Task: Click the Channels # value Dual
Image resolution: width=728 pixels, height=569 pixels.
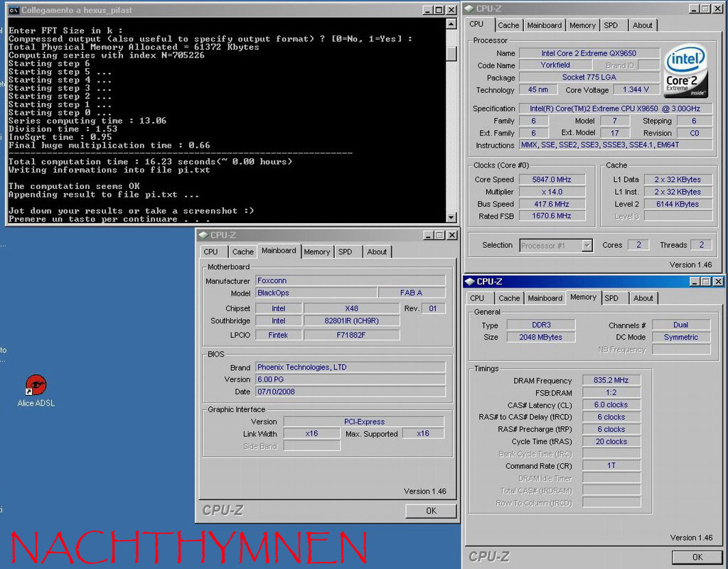Action: click(x=681, y=325)
